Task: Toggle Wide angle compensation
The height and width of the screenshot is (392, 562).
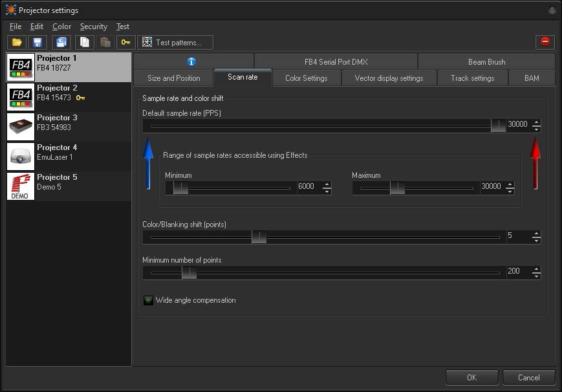Action: (148, 300)
